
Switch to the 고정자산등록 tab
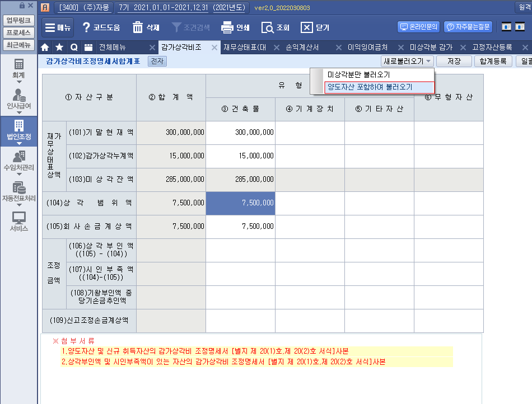(492, 48)
